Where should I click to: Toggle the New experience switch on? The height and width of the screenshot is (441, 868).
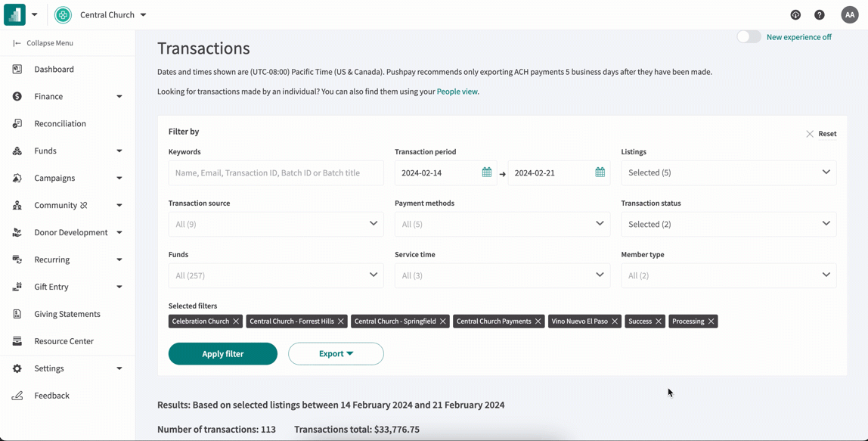[x=749, y=36]
